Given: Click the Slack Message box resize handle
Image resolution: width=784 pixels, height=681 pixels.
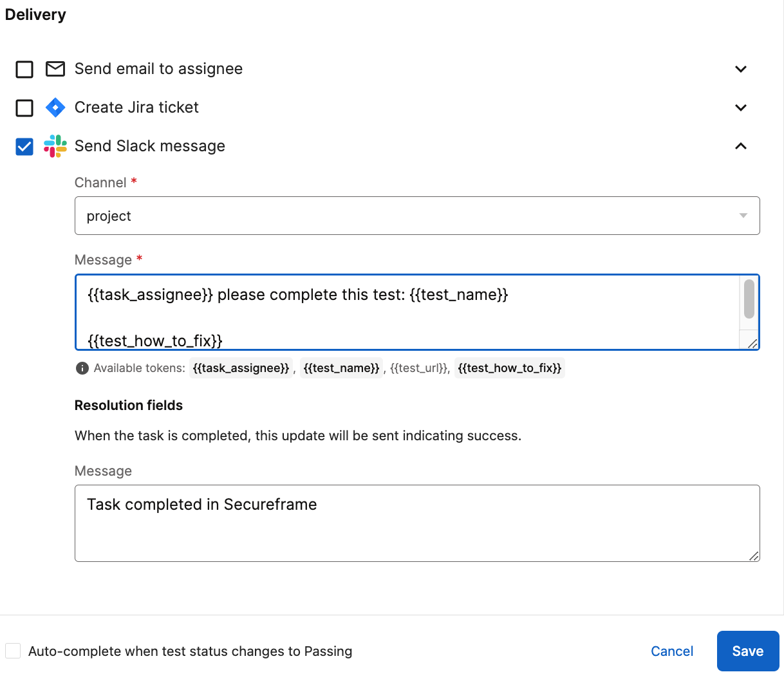Looking at the screenshot, I should click(x=752, y=343).
